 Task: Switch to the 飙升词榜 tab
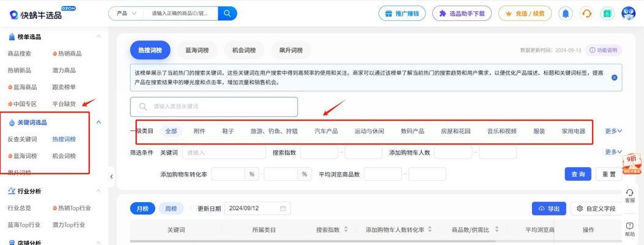click(291, 50)
